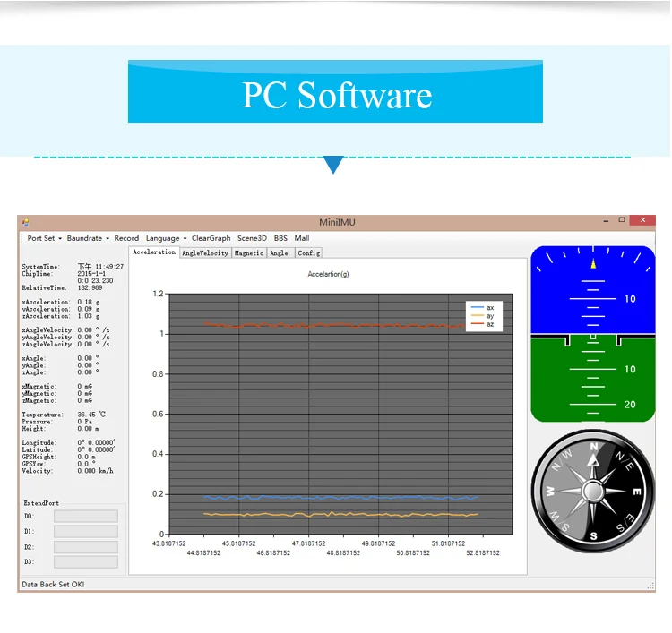Click the D1 extend port field

(86, 532)
